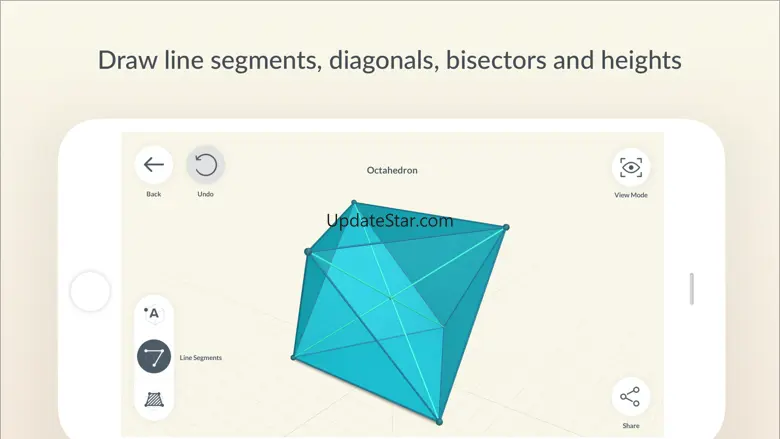Click the UpdateStar.com watermark text

point(390,222)
